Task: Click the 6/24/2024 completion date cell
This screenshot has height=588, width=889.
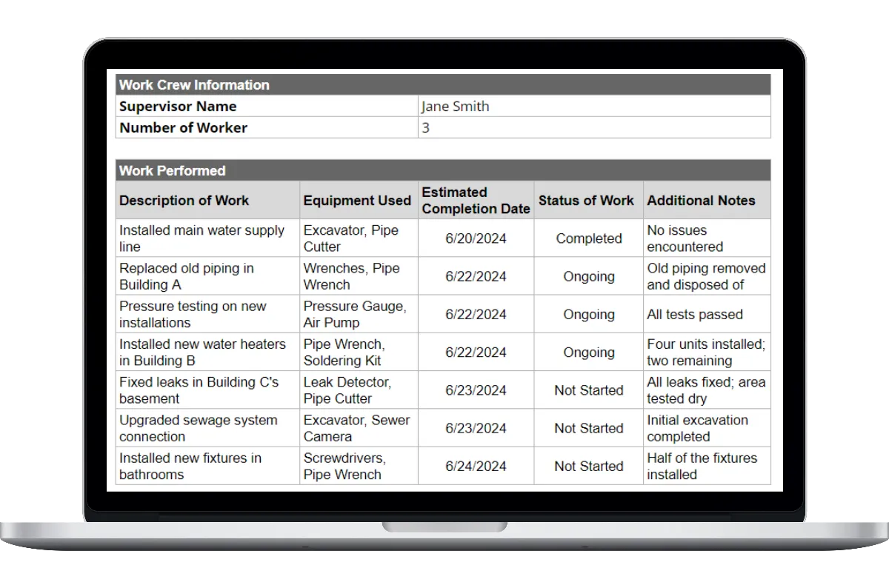Action: [476, 467]
